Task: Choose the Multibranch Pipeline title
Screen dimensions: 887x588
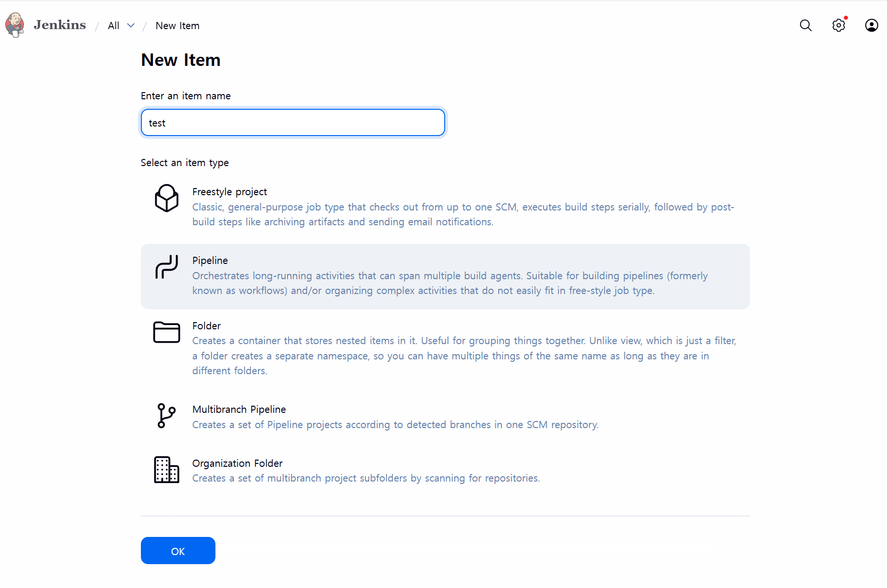Action: pyautogui.click(x=239, y=409)
